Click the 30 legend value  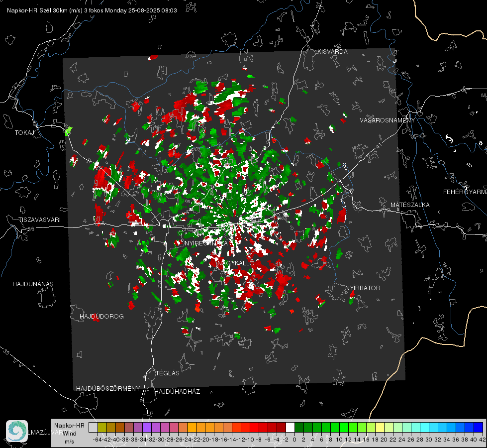point(429,440)
